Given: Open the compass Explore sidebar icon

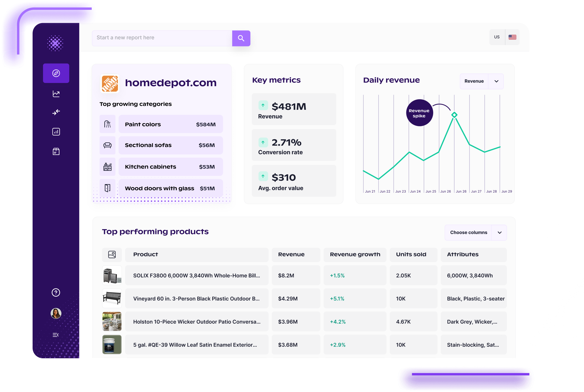Looking at the screenshot, I should pos(56,73).
